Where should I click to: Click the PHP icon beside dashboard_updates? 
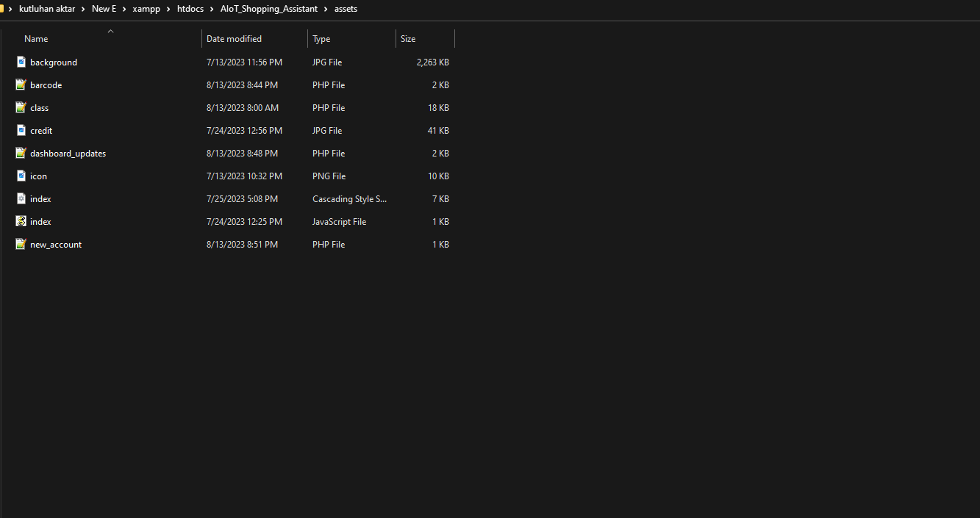pos(21,153)
